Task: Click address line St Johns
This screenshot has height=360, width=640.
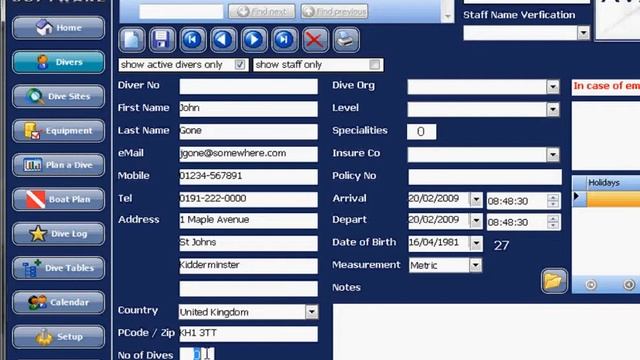Action: coord(249,243)
